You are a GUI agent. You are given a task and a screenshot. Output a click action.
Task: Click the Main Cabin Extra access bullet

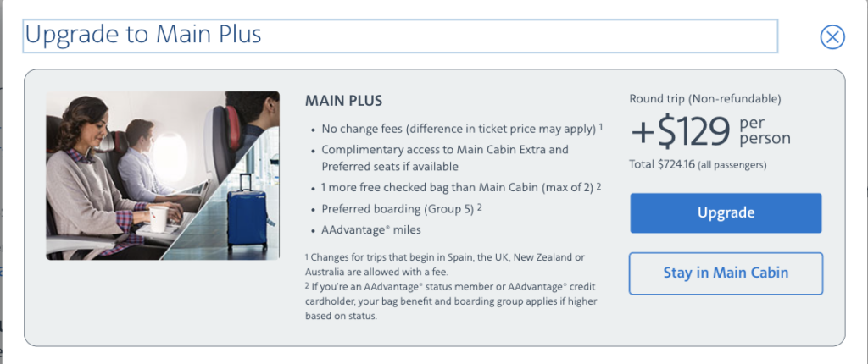pyautogui.click(x=444, y=157)
